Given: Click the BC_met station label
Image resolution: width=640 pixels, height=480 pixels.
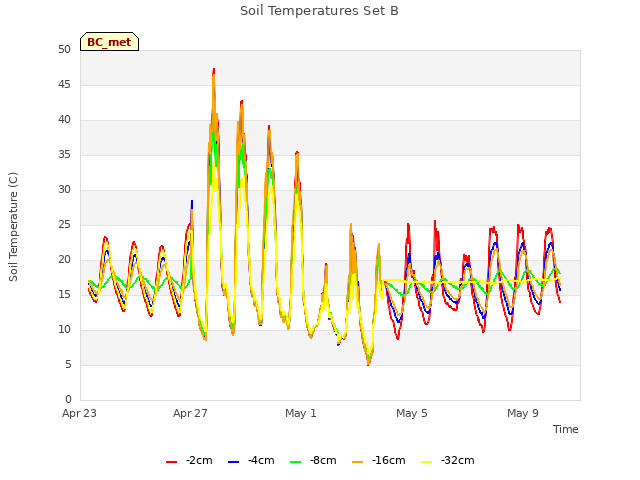Looking at the screenshot, I should (x=109, y=42).
